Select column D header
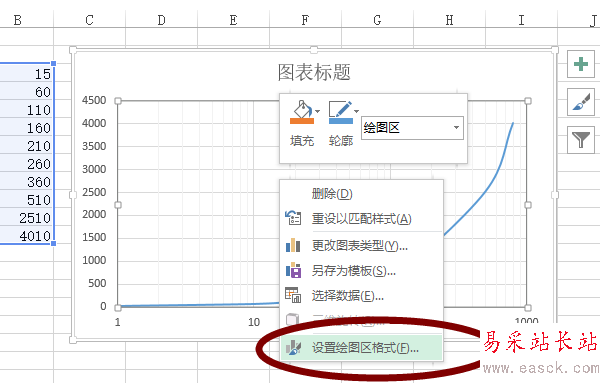Image resolution: width=600 pixels, height=383 pixels. coord(161,20)
